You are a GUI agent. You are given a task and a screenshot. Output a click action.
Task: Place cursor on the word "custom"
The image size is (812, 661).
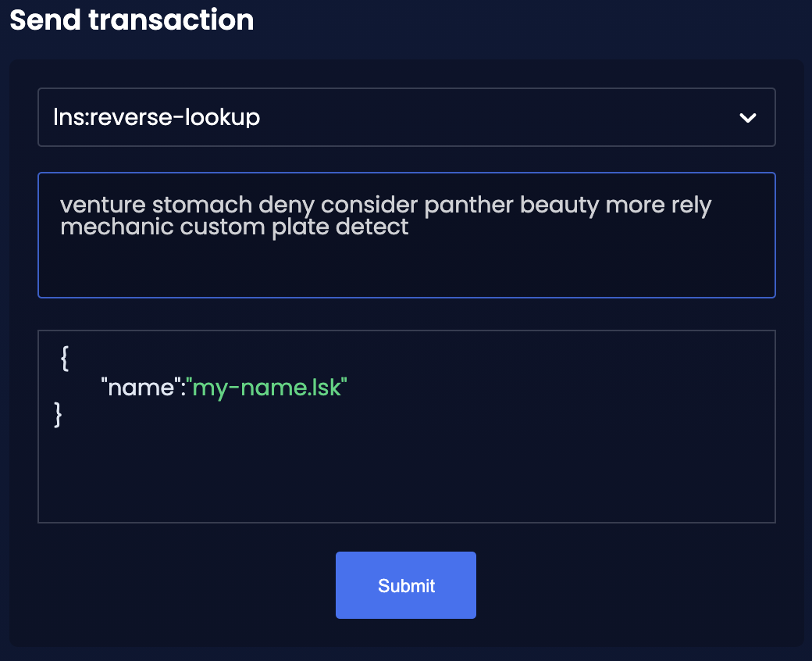(x=223, y=227)
